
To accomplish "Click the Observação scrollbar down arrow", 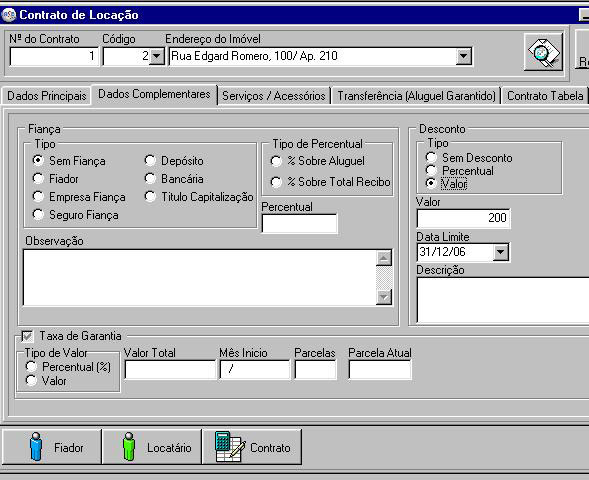I will point(384,297).
